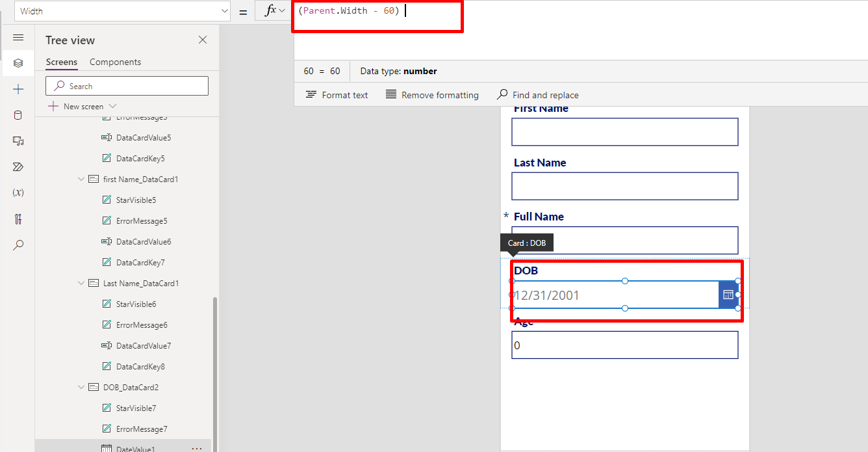Open the DOB calendar picker icon
The width and height of the screenshot is (868, 452).
[x=728, y=295]
